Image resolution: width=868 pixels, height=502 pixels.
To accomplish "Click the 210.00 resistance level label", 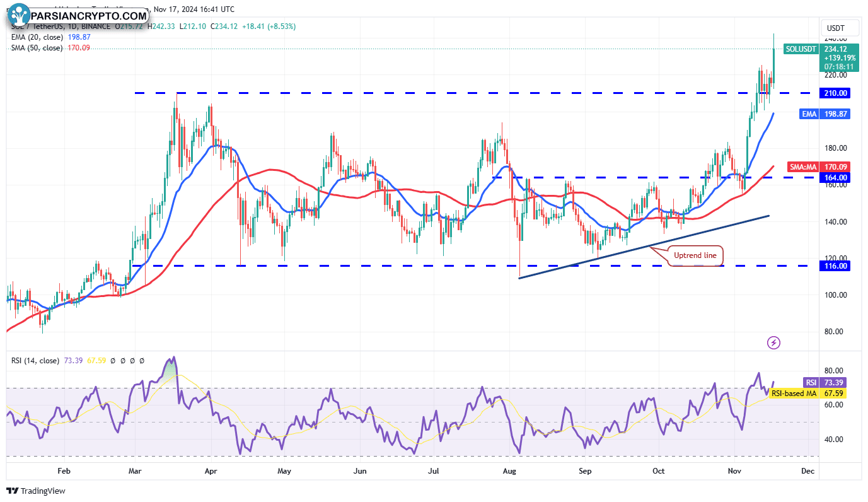I will [x=836, y=93].
